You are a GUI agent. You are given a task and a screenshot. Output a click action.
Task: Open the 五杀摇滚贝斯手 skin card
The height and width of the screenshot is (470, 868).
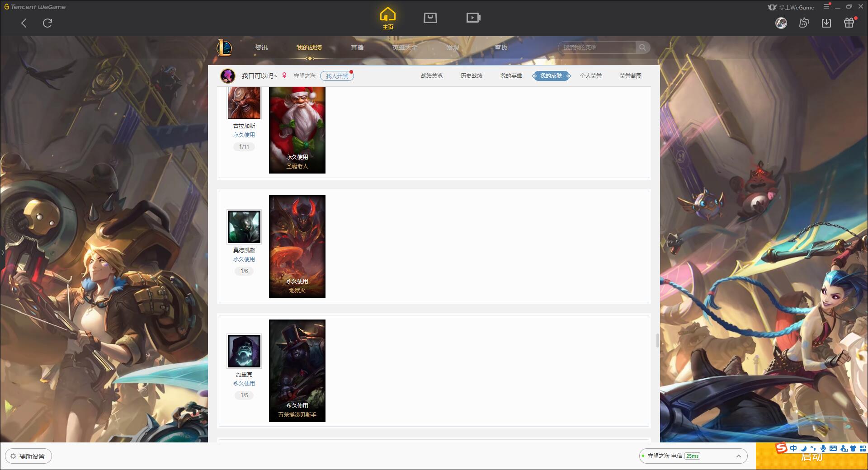[297, 371]
